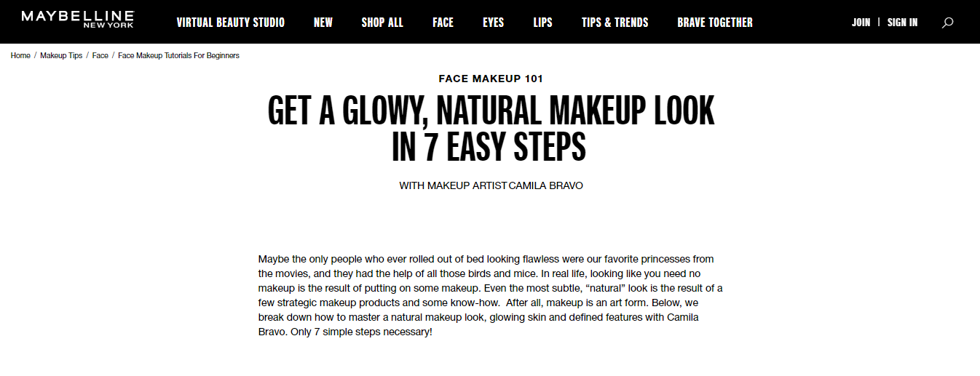Click the Face Makeup Tutorials For Beginners breadcrumb
The image size is (980, 376).
point(178,55)
